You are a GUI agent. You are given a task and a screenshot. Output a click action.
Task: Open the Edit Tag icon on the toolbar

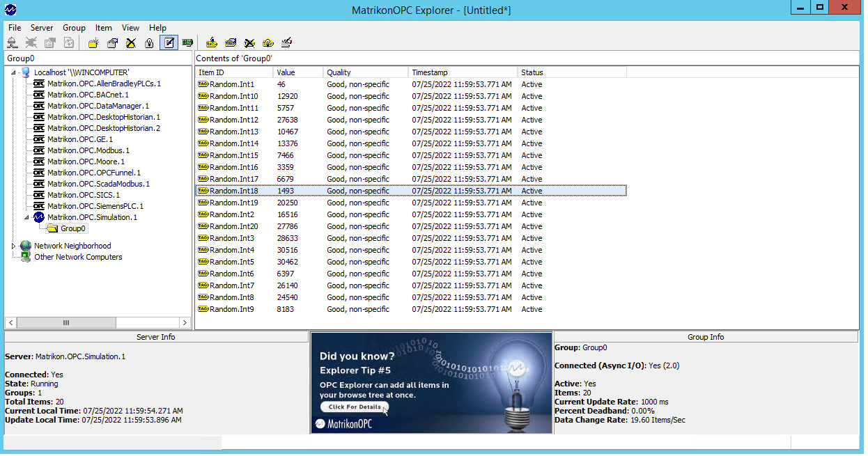tap(231, 42)
